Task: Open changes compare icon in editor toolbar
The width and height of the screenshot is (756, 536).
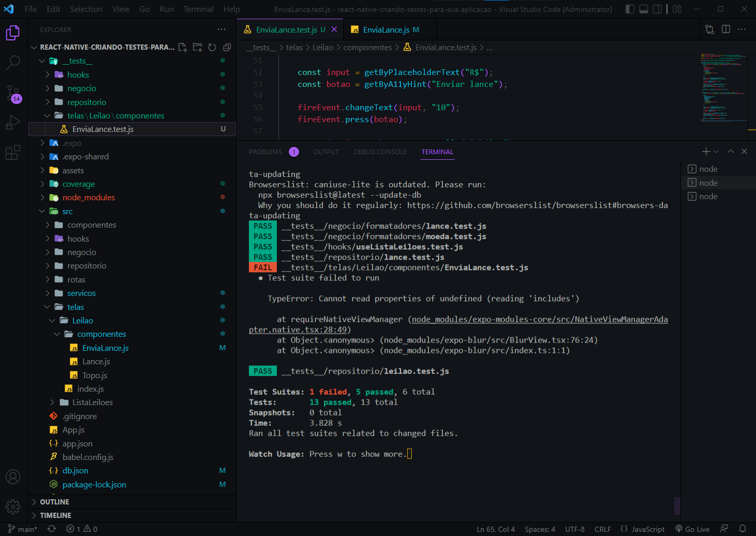Action: (x=709, y=29)
